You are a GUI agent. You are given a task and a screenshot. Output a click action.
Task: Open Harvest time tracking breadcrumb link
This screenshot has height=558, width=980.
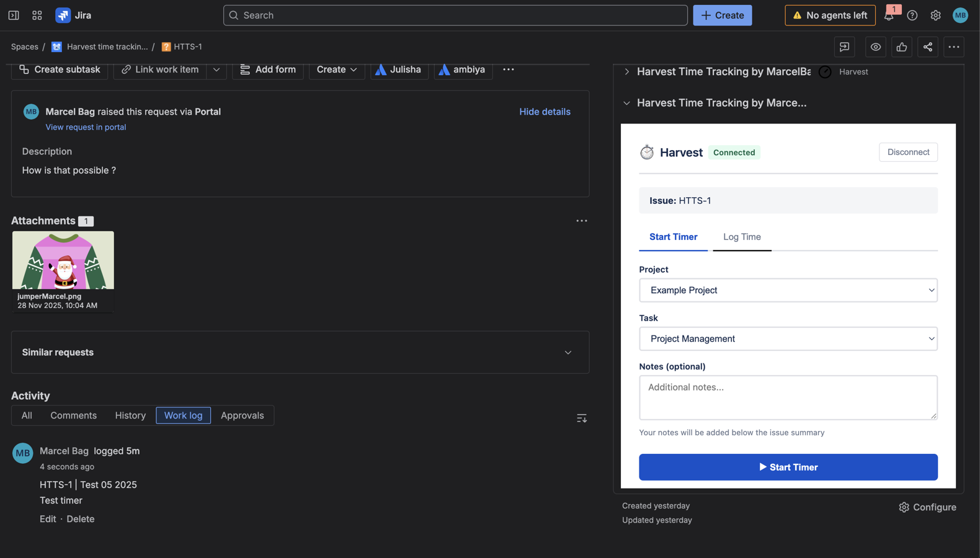(x=107, y=47)
